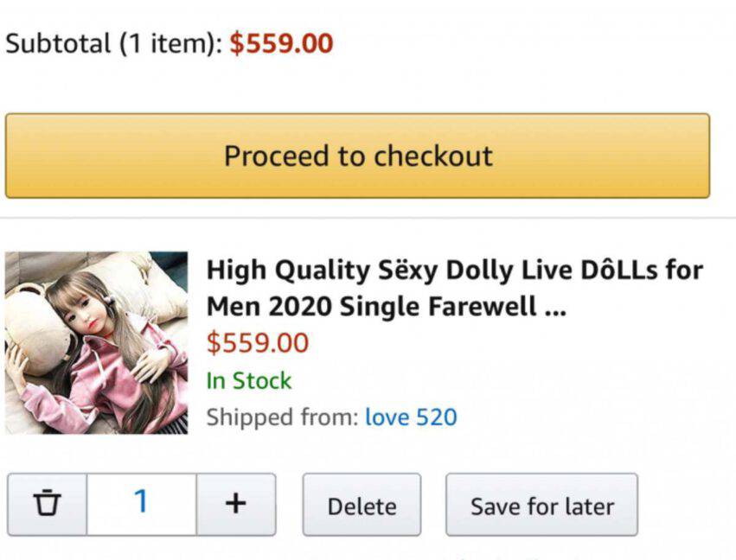
Task: Click the Proceed to checkout button
Action: [357, 156]
